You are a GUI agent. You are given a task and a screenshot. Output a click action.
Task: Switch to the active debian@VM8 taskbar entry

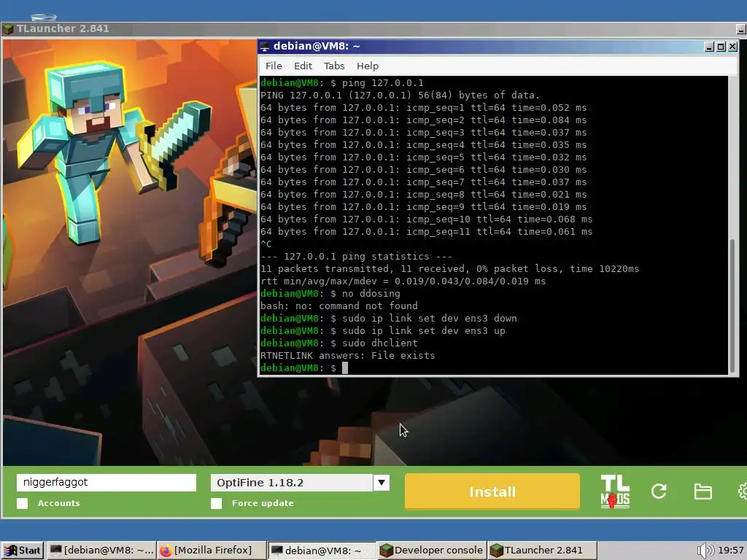(x=321, y=551)
